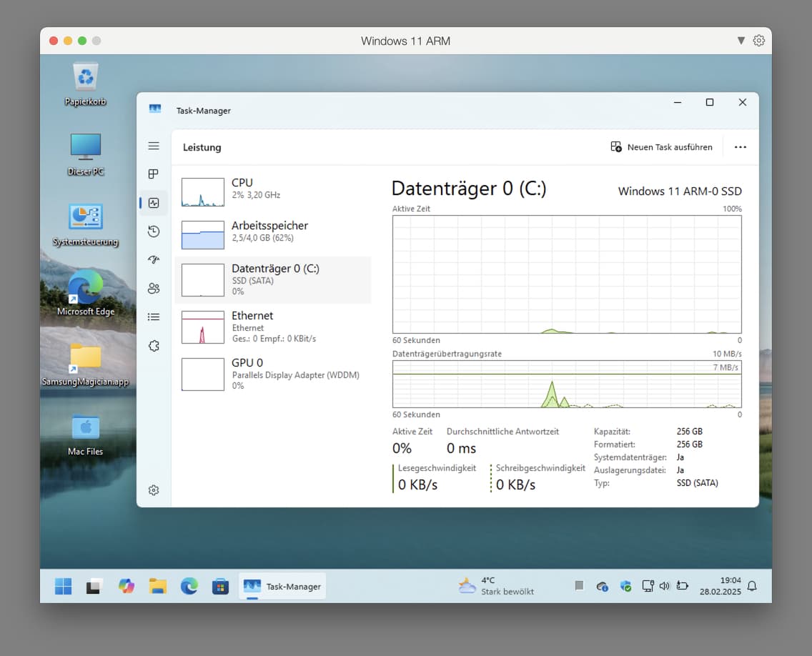Image resolution: width=812 pixels, height=656 pixels.
Task: Click the Kapazität 256 GB value
Action: (690, 432)
